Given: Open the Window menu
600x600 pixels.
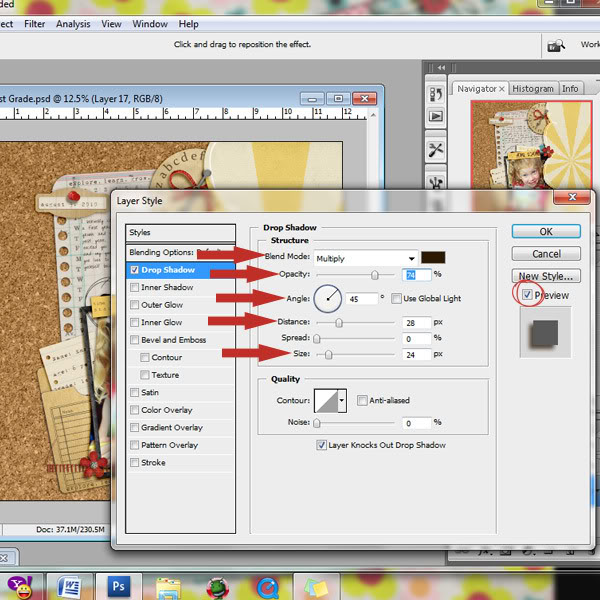Looking at the screenshot, I should (150, 24).
